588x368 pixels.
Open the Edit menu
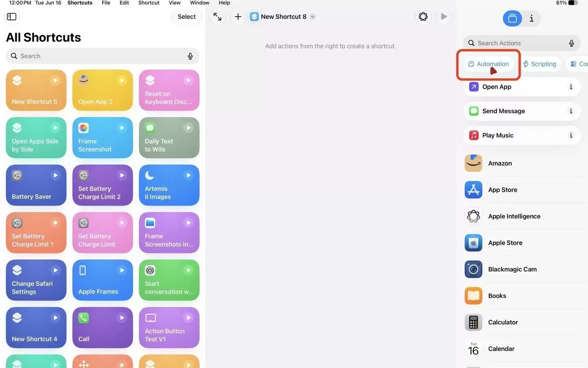(x=124, y=3)
